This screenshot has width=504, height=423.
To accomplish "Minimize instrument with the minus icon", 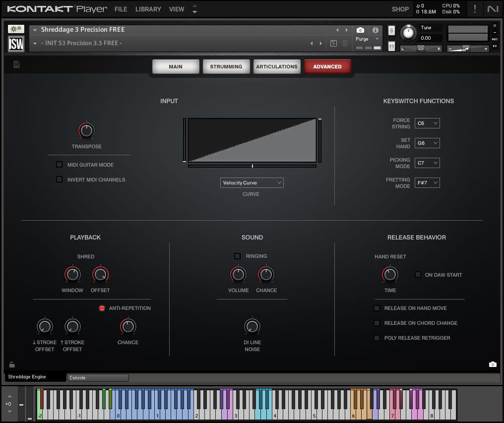I will (x=495, y=32).
